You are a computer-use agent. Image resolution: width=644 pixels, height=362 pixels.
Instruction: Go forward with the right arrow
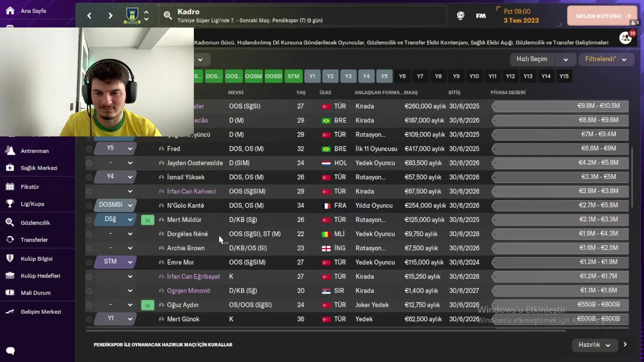[110, 16]
